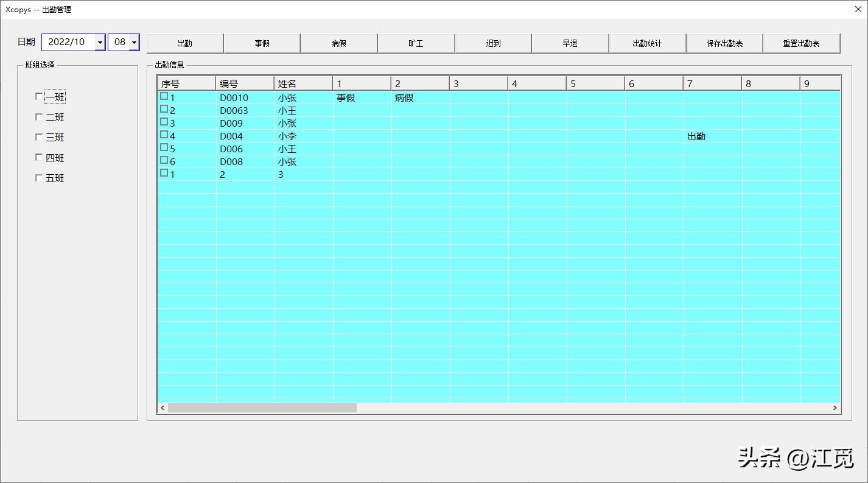Toggle the 五班 team checkbox
This screenshot has height=483, width=868.
pyautogui.click(x=40, y=178)
